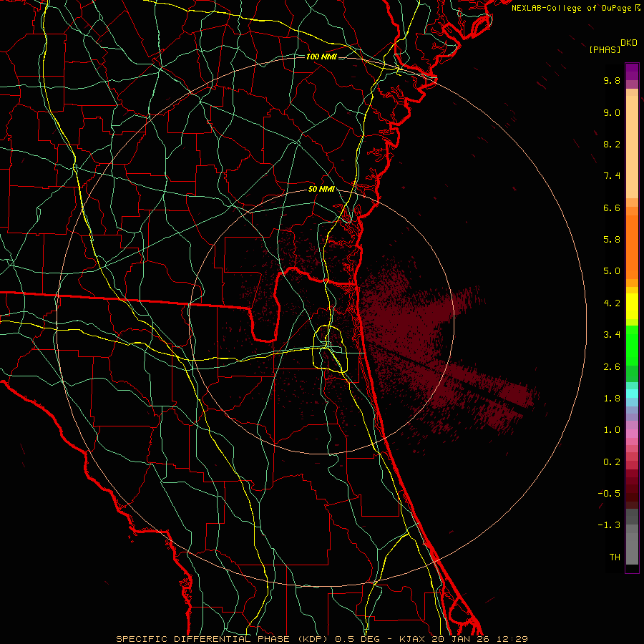The height and width of the screenshot is (644, 644).
Task: Pick the pink segment beside 1.0
Action: coord(632,434)
